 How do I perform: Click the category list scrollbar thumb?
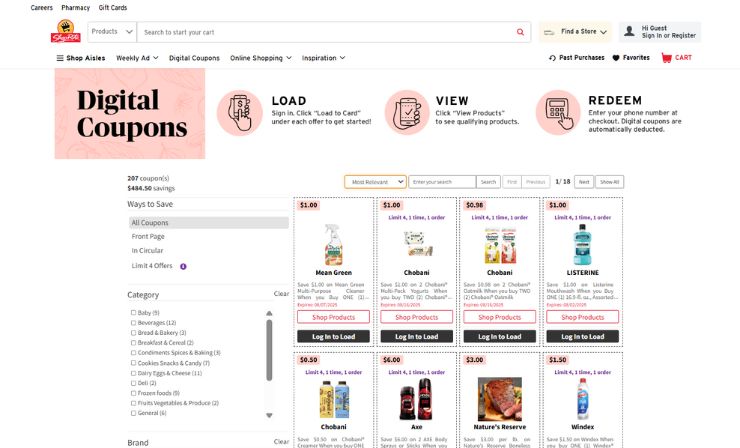(269, 350)
